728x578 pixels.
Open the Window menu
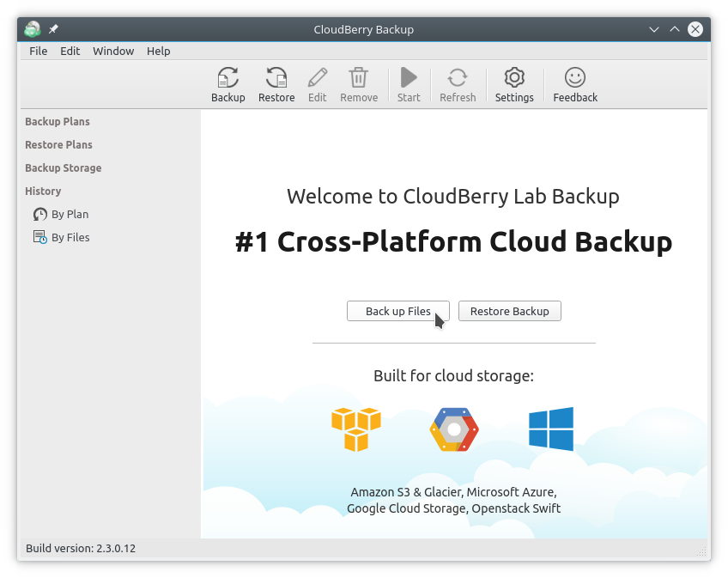click(x=113, y=52)
